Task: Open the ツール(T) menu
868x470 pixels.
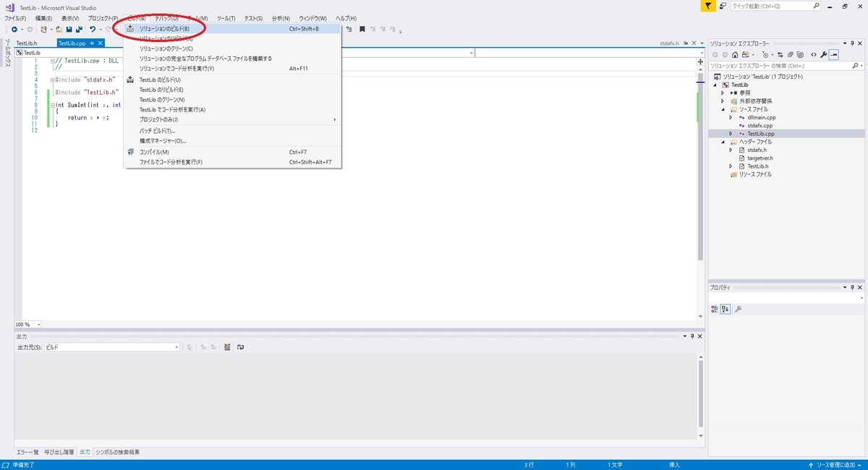Action: pos(226,18)
